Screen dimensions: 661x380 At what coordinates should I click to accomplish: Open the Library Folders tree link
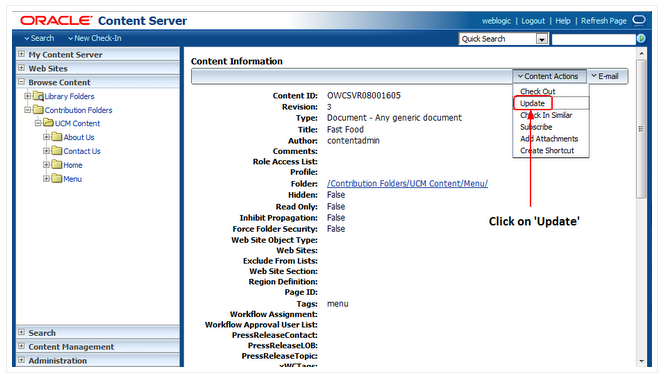(x=70, y=96)
